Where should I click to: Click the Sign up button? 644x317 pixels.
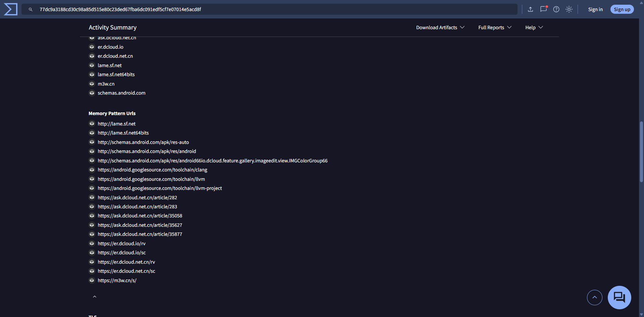pos(622,9)
